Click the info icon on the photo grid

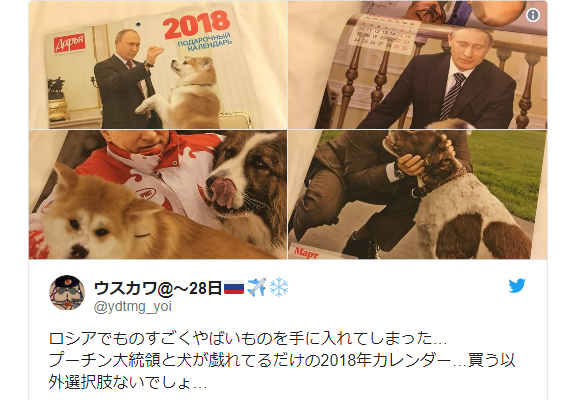(533, 15)
